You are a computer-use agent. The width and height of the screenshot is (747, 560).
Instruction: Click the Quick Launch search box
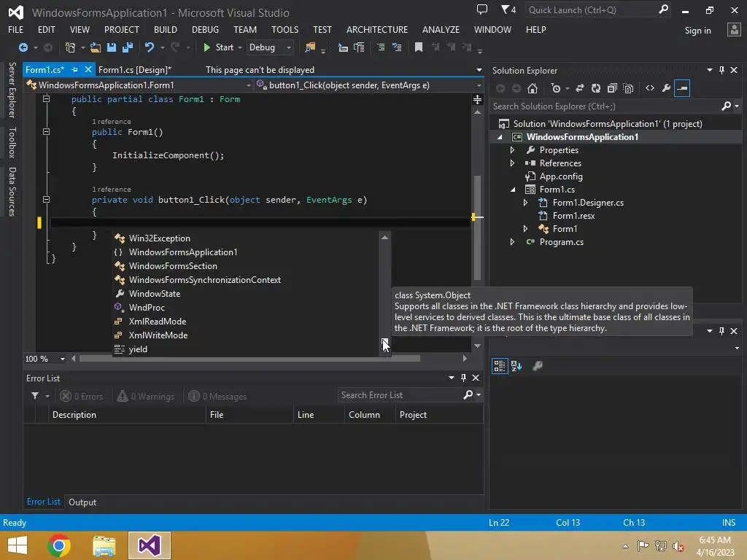pyautogui.click(x=597, y=10)
